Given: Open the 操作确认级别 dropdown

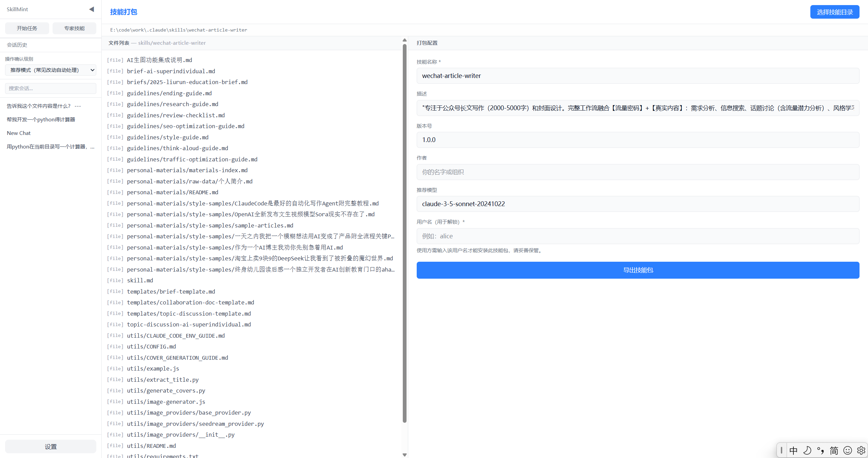Looking at the screenshot, I should pyautogui.click(x=51, y=70).
